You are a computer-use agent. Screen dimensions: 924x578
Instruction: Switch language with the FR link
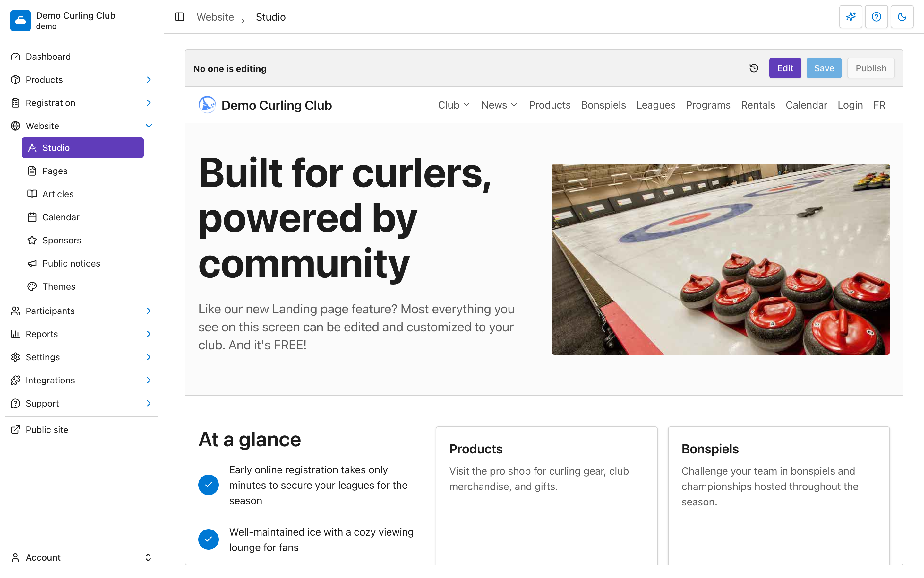coord(879,105)
